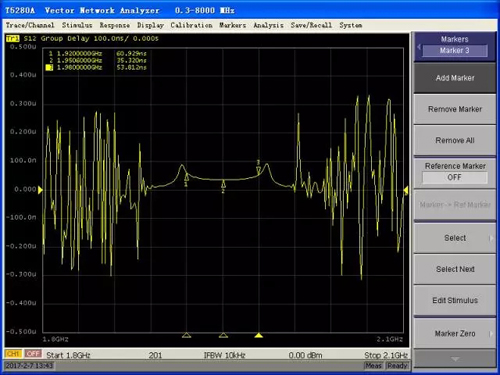Open the Response menu
The width and height of the screenshot is (500, 375).
tap(115, 25)
